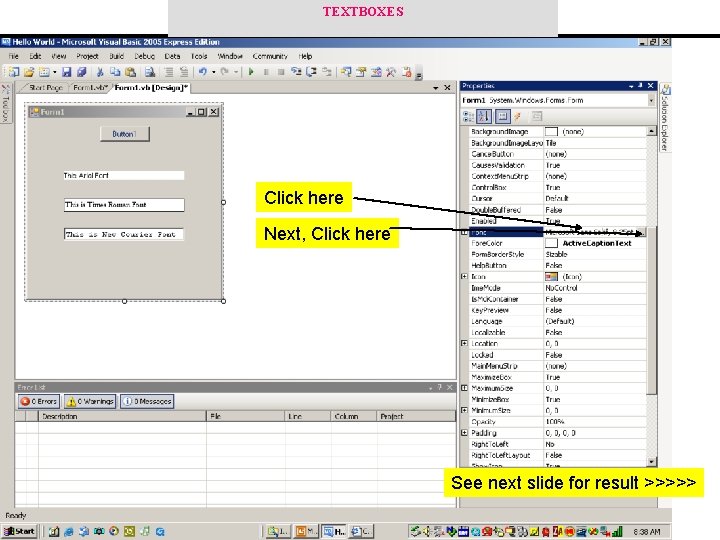720x540 pixels.
Task: Click the Step Over debug icon
Action: (311, 72)
